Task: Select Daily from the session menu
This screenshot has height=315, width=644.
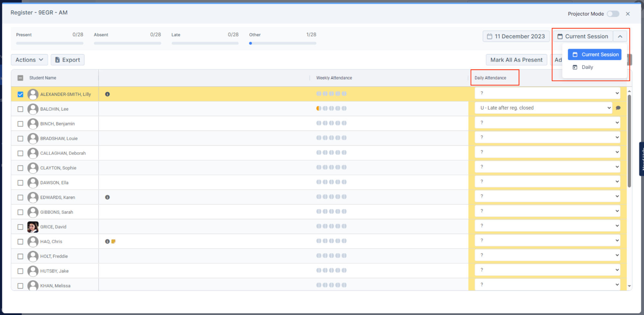Action: pos(587,67)
